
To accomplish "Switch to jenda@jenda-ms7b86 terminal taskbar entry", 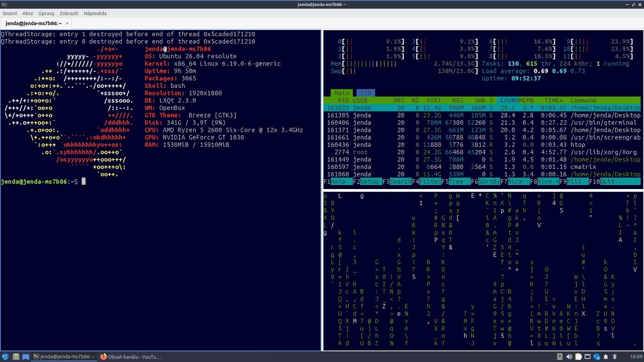I will coord(63,357).
